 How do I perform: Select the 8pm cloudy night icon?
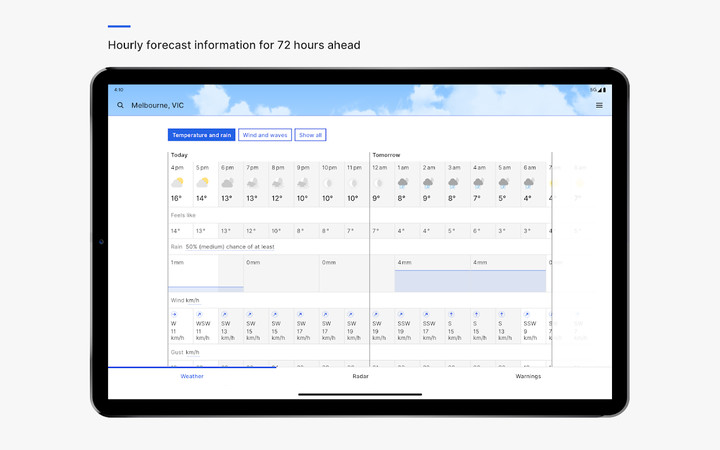pos(277,183)
